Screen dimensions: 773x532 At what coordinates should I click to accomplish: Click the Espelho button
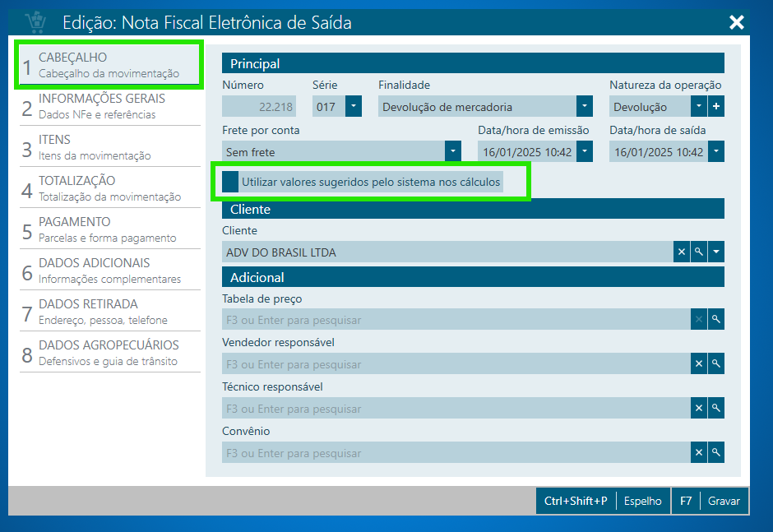[x=642, y=501]
